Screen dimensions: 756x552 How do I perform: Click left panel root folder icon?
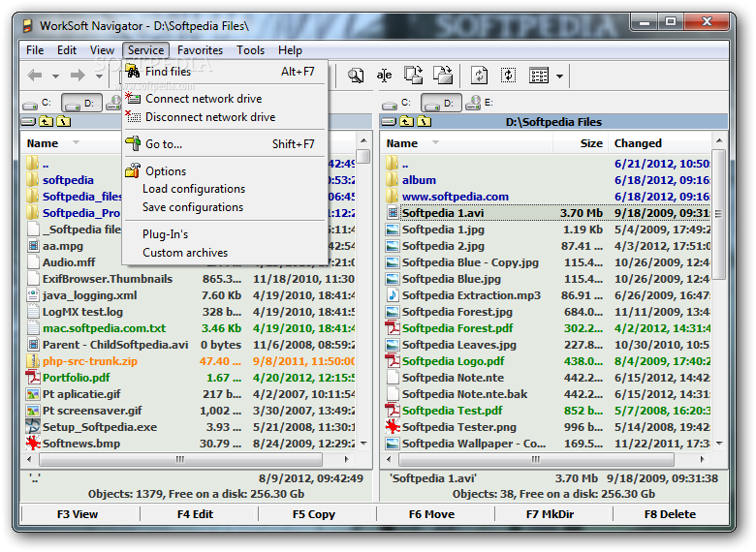point(64,121)
